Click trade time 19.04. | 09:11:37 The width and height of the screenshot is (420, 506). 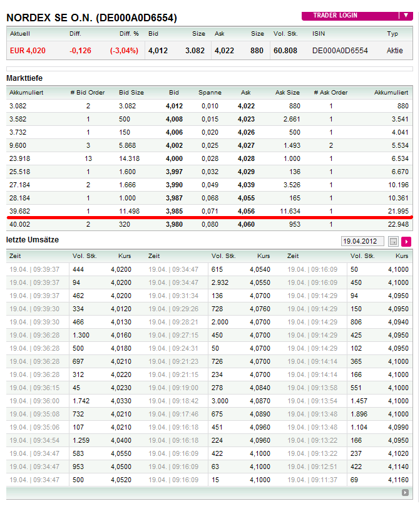tap(312, 480)
